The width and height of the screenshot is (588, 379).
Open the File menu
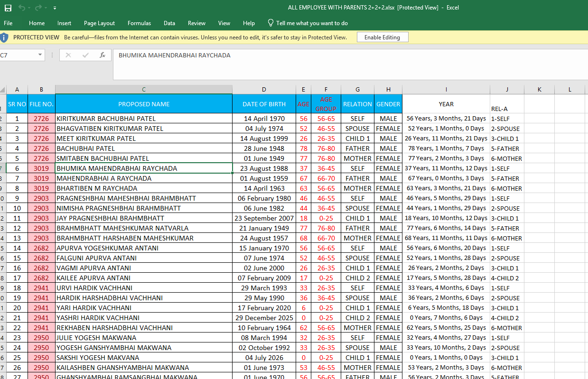8,23
